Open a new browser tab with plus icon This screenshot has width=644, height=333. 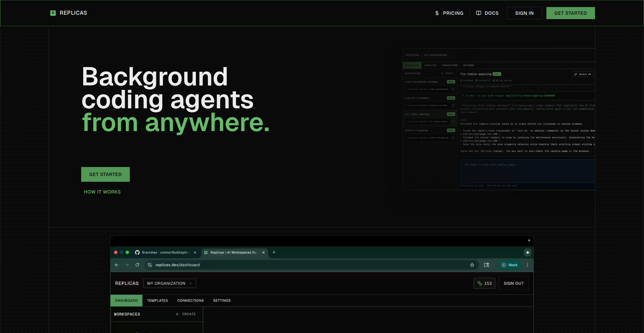click(x=274, y=253)
